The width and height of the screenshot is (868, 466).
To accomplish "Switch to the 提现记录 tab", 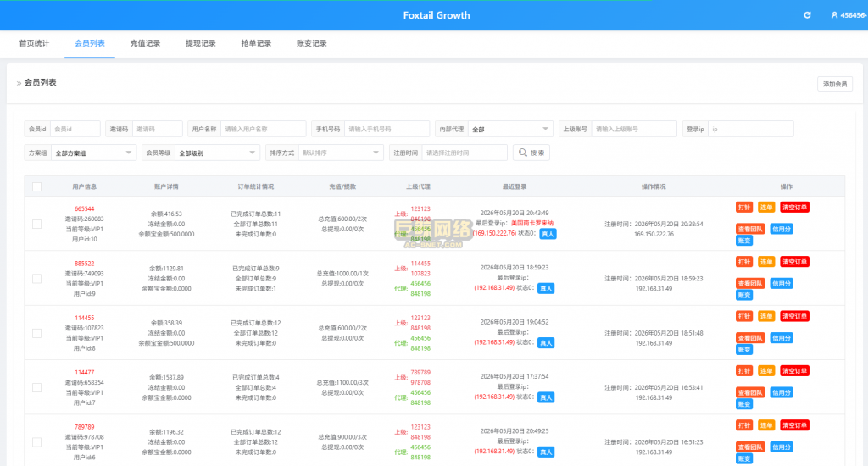I will pos(200,43).
